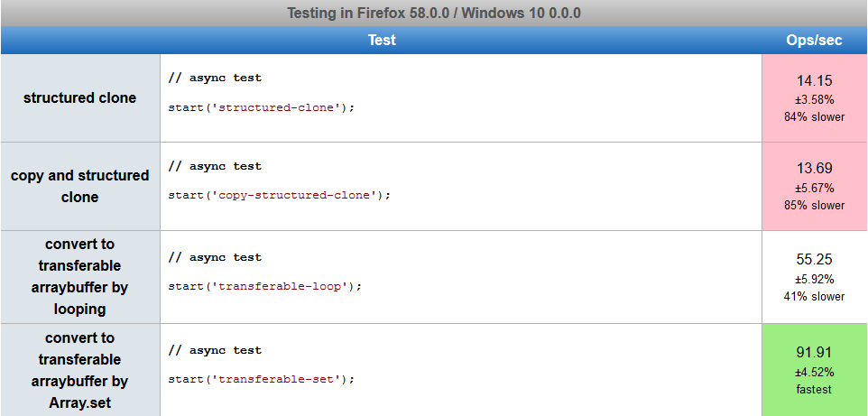Click the start('copy-structured-clone') code line
The image size is (868, 416).
click(279, 195)
